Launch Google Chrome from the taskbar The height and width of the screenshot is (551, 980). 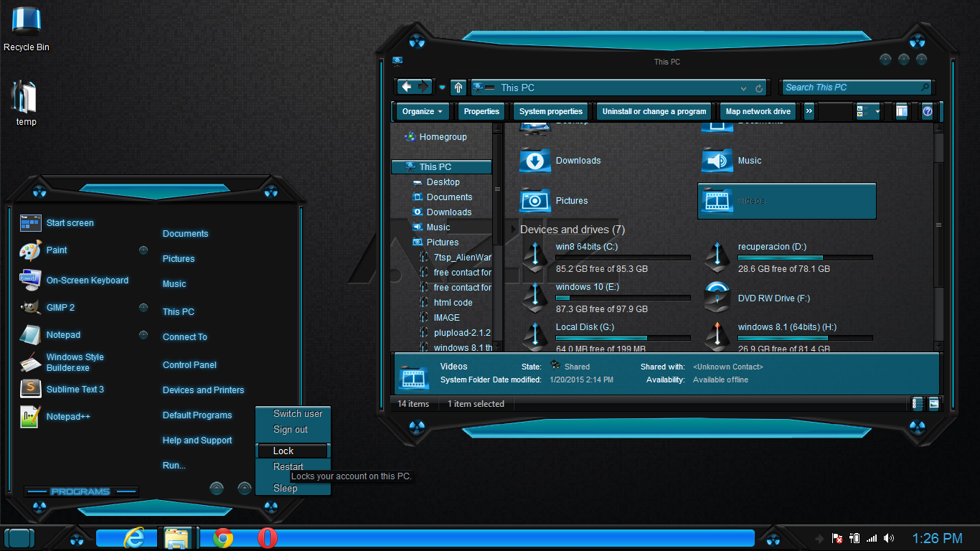pyautogui.click(x=223, y=538)
